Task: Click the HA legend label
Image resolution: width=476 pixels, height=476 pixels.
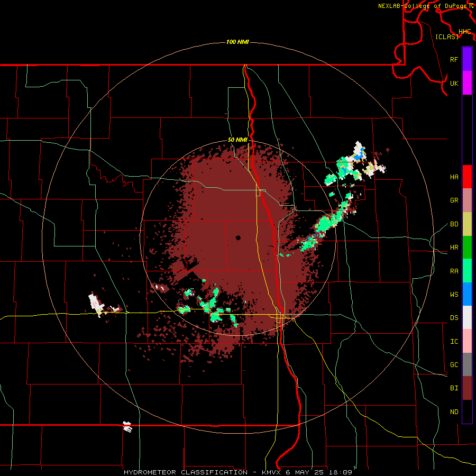Action: (x=454, y=177)
